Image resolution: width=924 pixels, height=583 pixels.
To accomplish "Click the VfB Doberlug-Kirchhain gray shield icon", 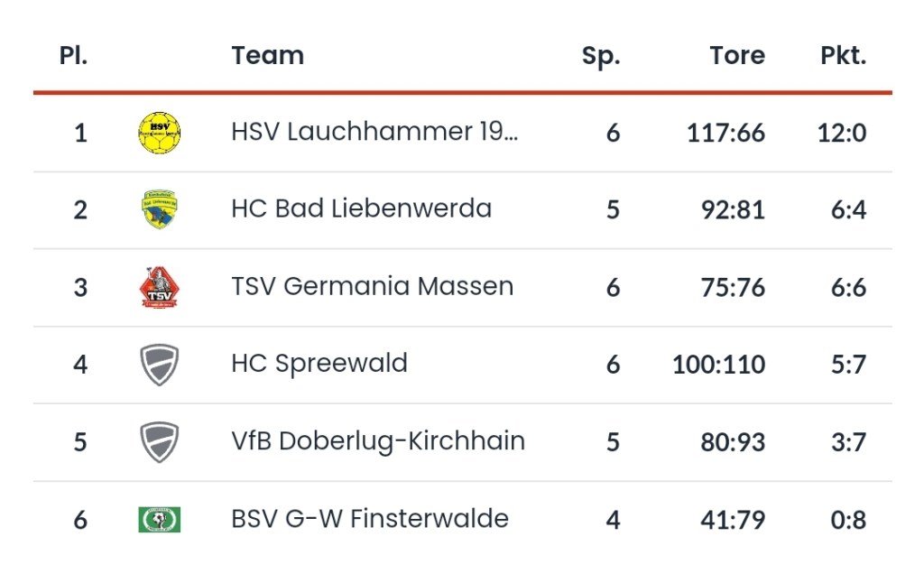I will tap(160, 442).
